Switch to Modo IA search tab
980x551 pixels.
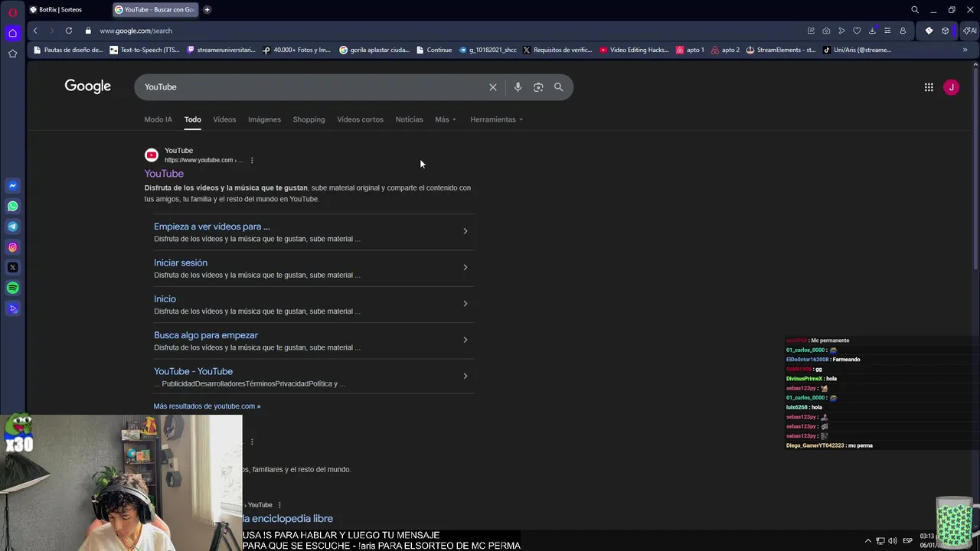(158, 119)
